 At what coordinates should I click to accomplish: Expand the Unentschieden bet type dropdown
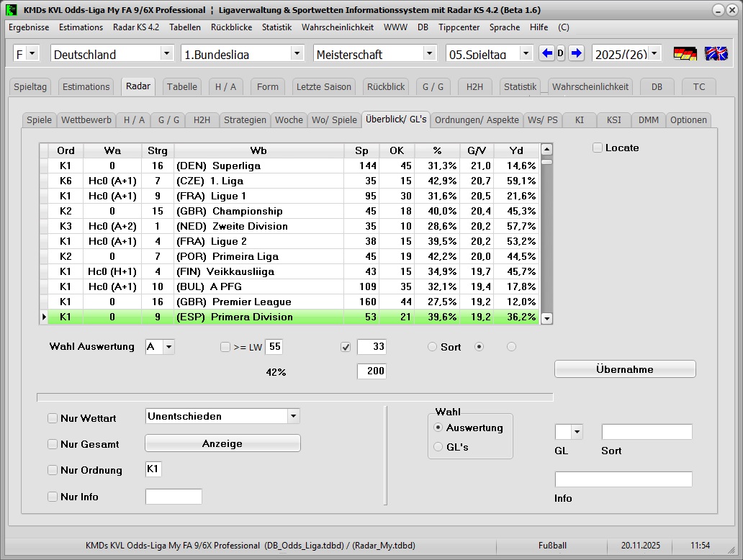click(x=292, y=416)
